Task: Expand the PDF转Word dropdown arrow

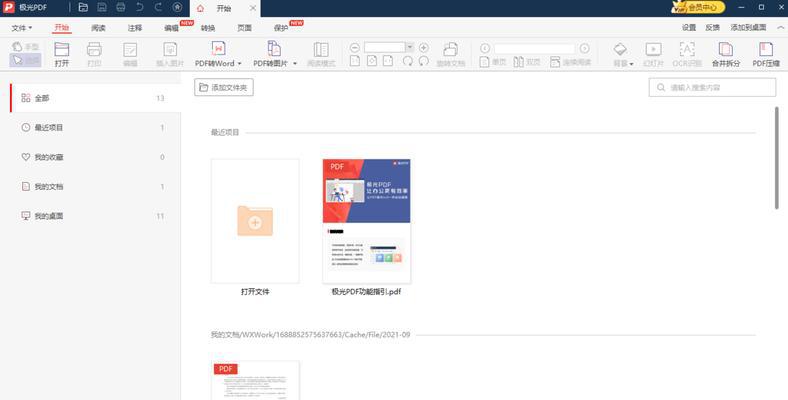Action: point(240,64)
